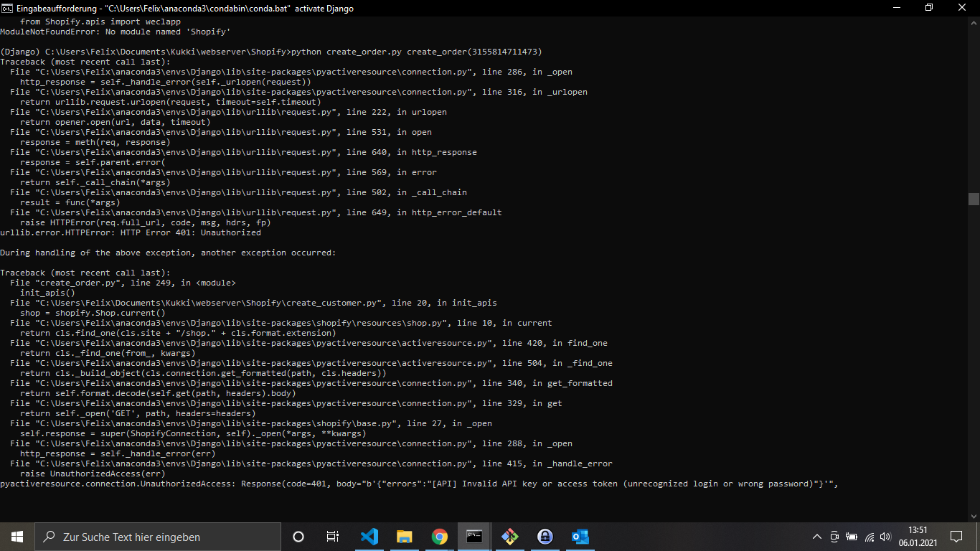980x551 pixels.
Task: Click the 'File "create_order.py", line 249' line
Action: pyautogui.click(x=123, y=283)
